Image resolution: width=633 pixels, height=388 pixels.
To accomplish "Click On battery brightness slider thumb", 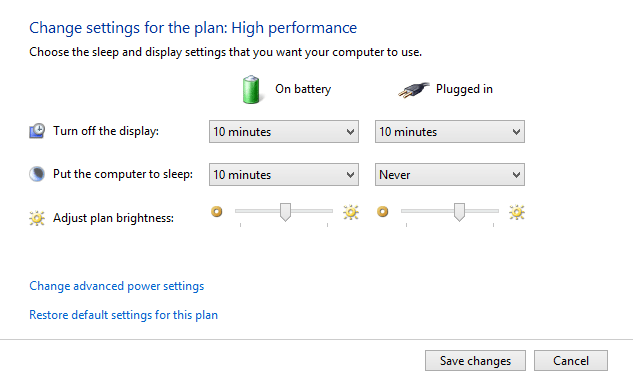I will click(x=285, y=212).
